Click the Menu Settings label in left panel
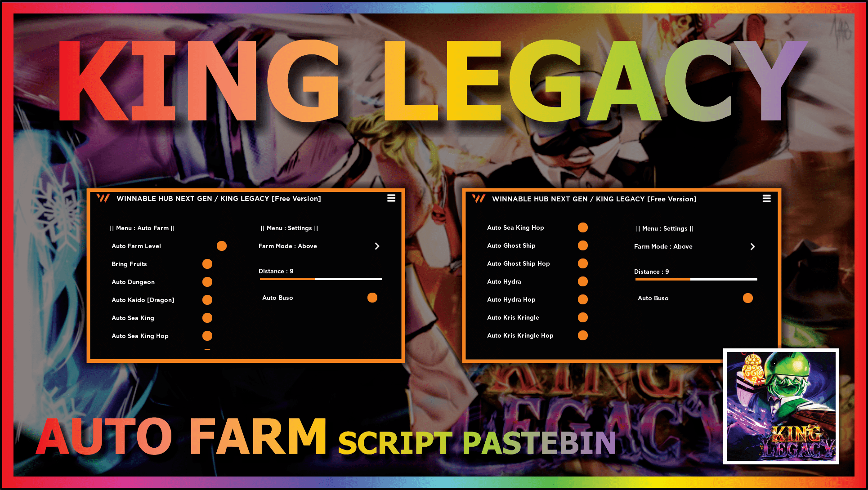868x490 pixels. (x=289, y=228)
